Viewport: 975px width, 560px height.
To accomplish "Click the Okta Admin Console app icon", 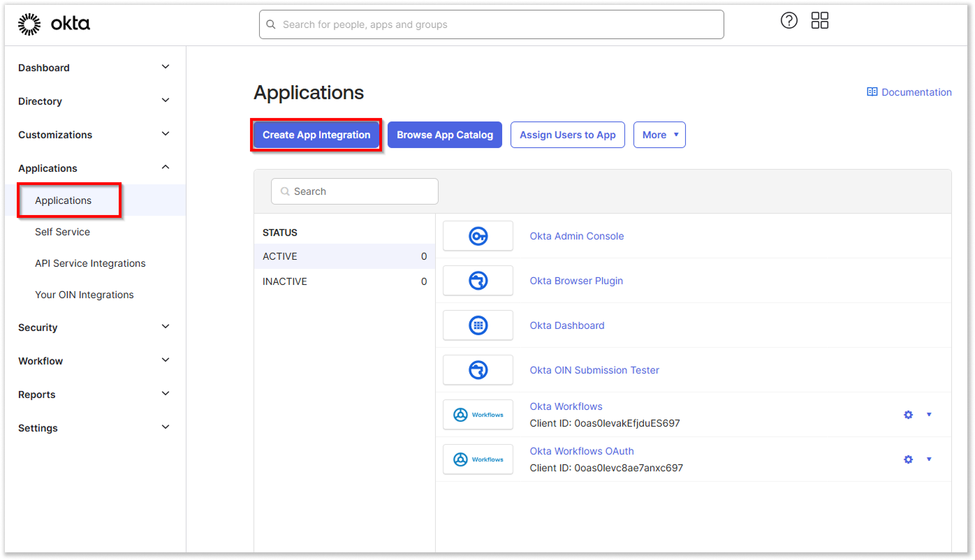I will pyautogui.click(x=478, y=236).
